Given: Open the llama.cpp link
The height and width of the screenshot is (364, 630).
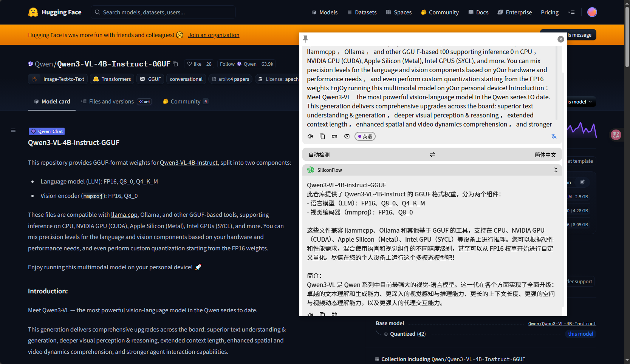Looking at the screenshot, I should point(124,214).
